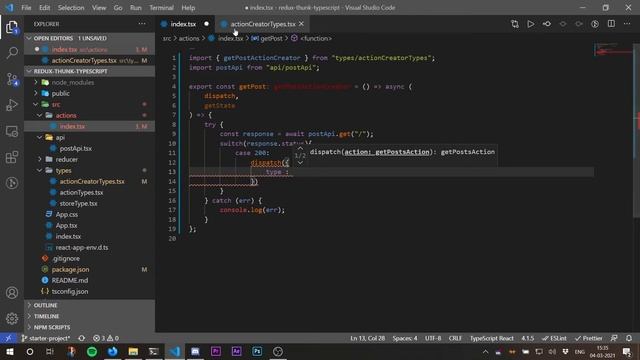Open Discord from the taskbar
Image resolution: width=640 pixels, height=360 pixels.
[x=195, y=351]
